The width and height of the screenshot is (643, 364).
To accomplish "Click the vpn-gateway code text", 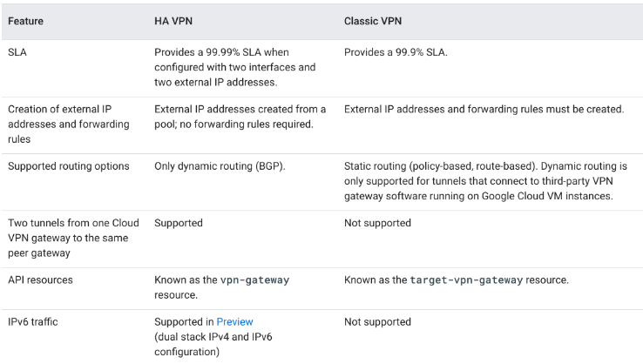I will tap(254, 280).
